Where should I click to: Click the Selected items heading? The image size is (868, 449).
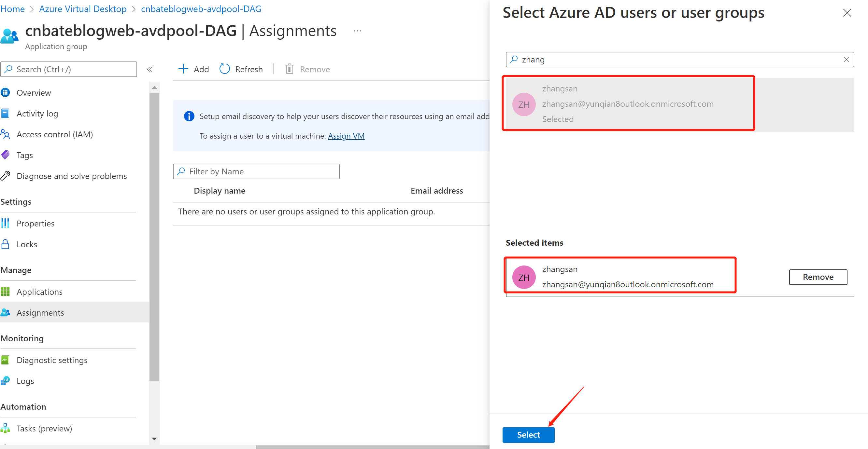534,243
